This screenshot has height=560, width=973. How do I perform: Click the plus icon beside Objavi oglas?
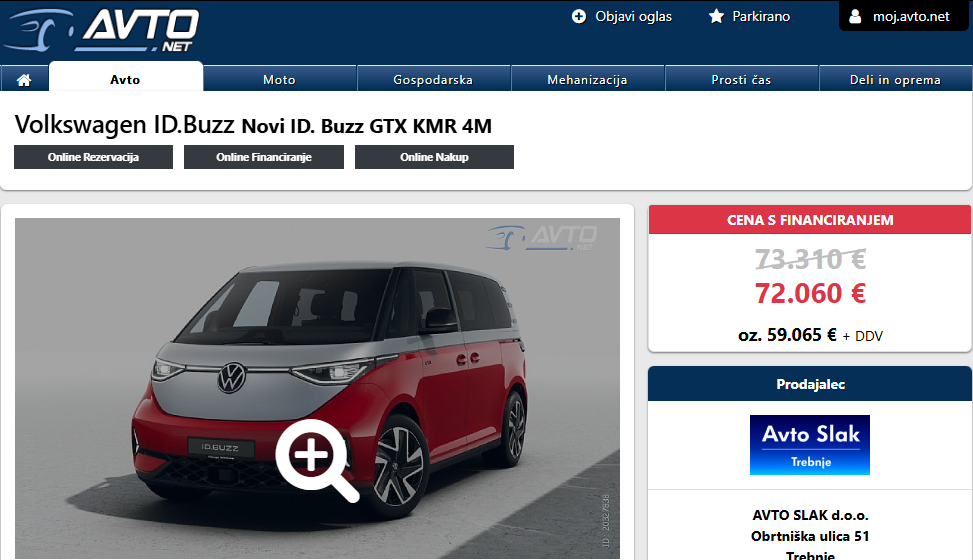click(578, 16)
